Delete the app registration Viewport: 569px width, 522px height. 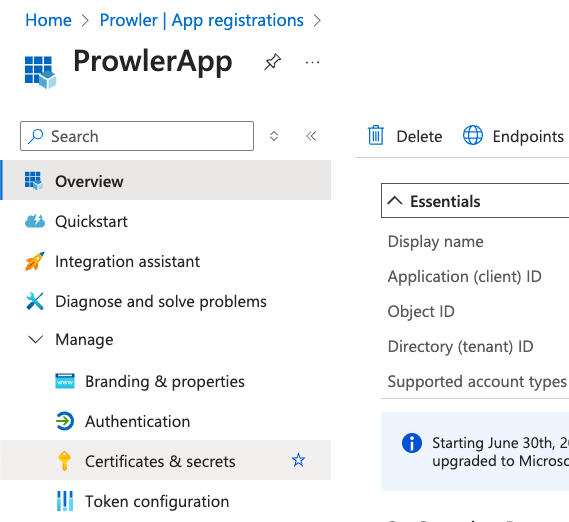click(405, 136)
